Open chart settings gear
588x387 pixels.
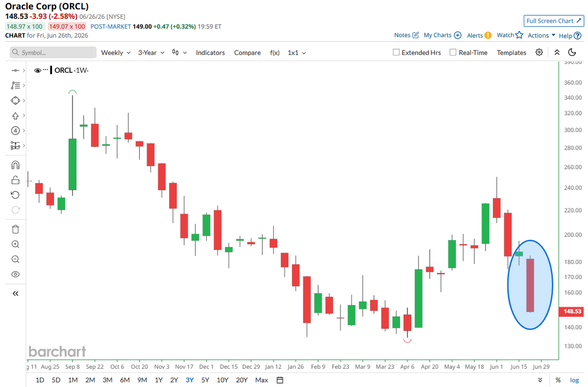pyautogui.click(x=539, y=52)
